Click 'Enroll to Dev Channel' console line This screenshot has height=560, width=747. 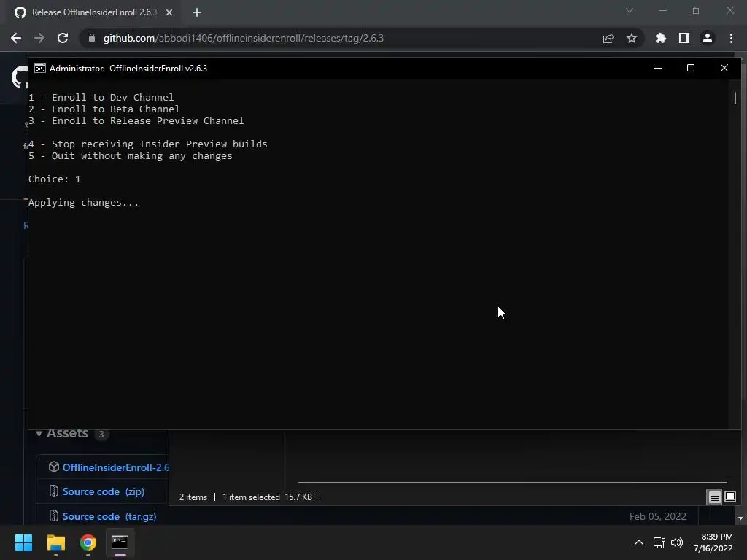point(101,97)
